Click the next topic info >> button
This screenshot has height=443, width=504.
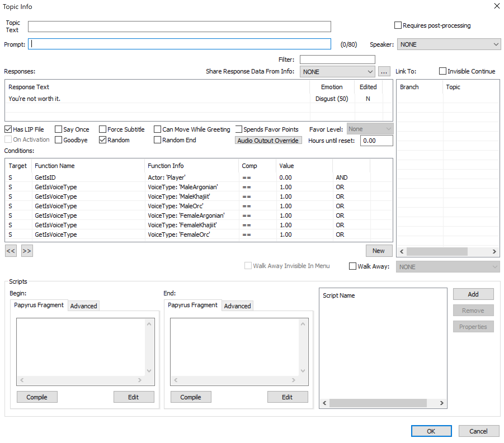27,251
